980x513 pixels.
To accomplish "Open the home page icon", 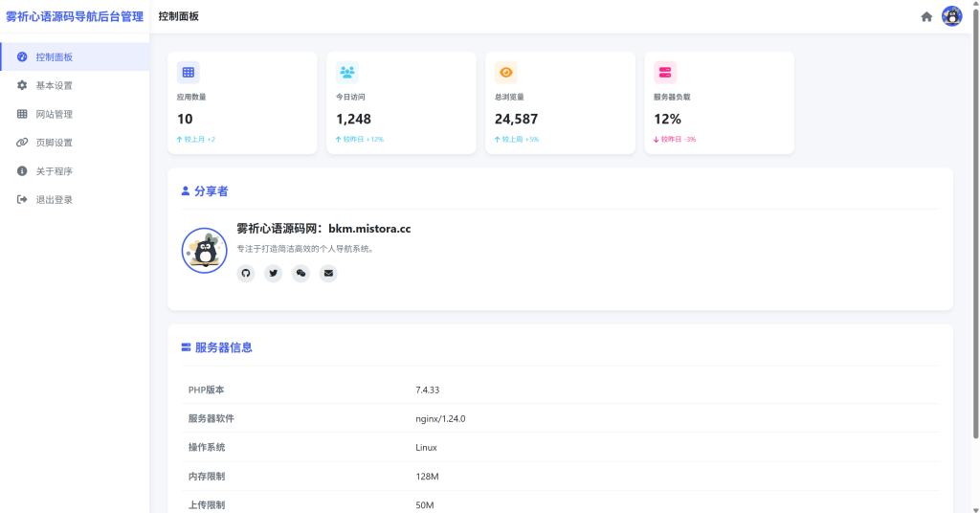I will tap(926, 17).
